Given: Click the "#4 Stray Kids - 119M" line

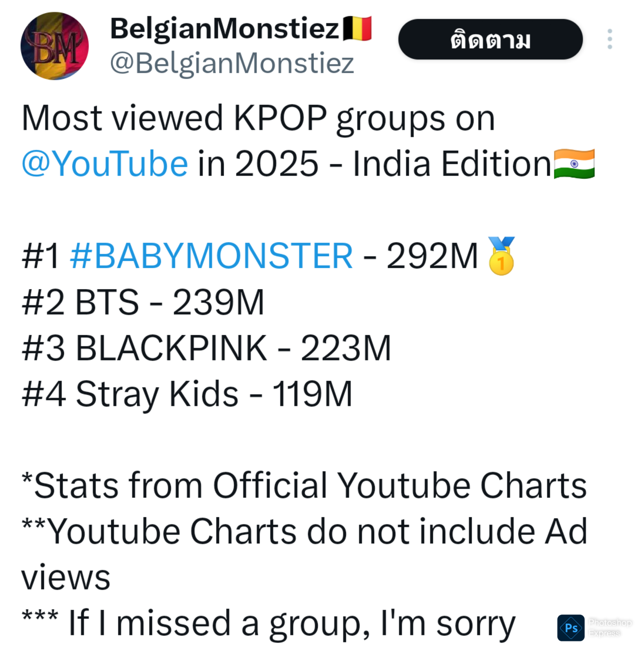Looking at the screenshot, I should 187,394.
